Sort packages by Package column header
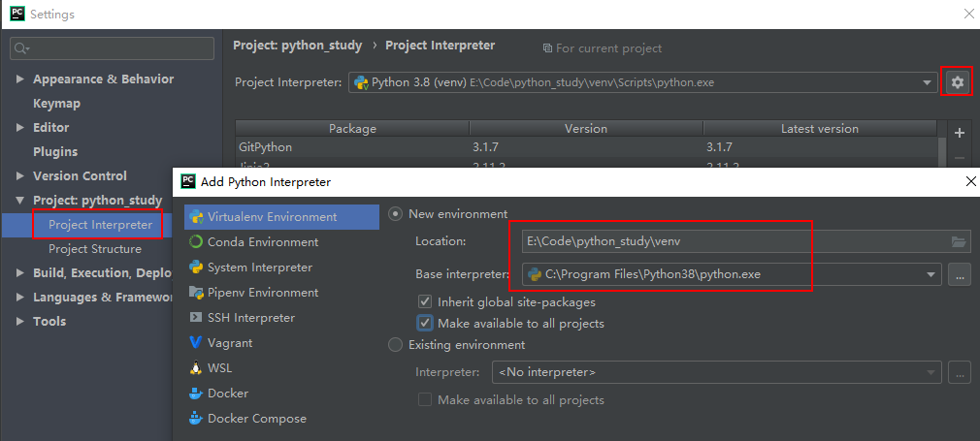The width and height of the screenshot is (980, 441). tap(352, 129)
